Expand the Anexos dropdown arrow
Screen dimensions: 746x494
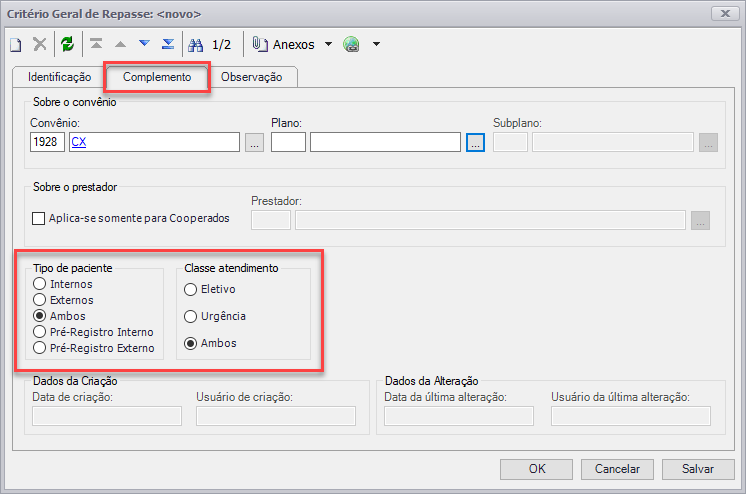pyautogui.click(x=328, y=44)
